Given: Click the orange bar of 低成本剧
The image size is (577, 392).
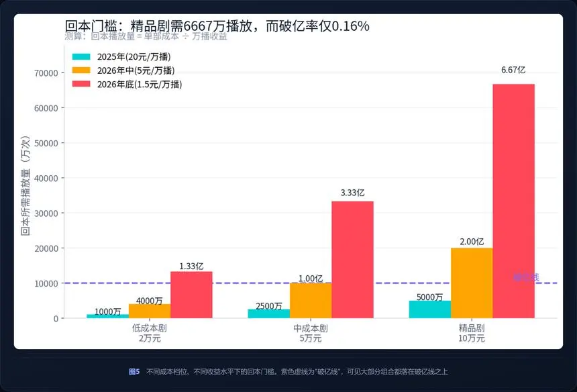Looking at the screenshot, I should click(150, 311).
